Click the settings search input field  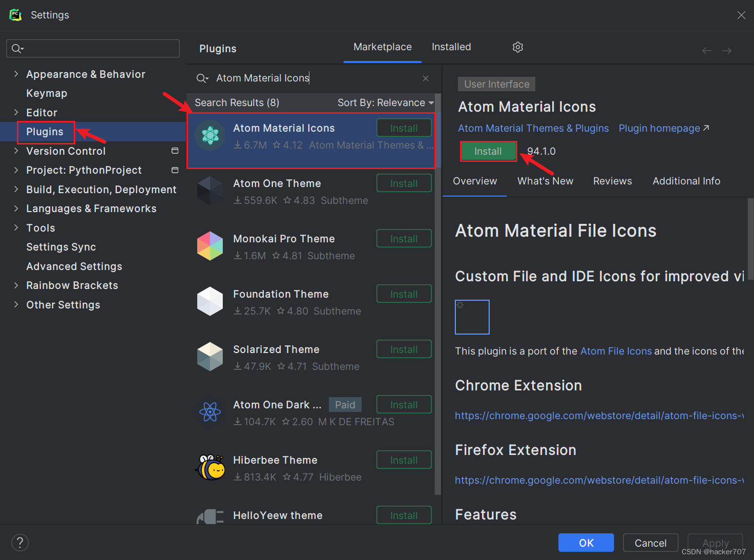(x=93, y=49)
